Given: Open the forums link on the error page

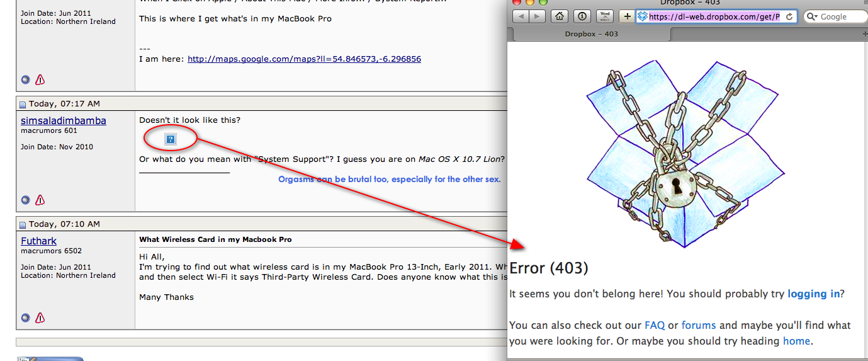Looking at the screenshot, I should (x=699, y=325).
